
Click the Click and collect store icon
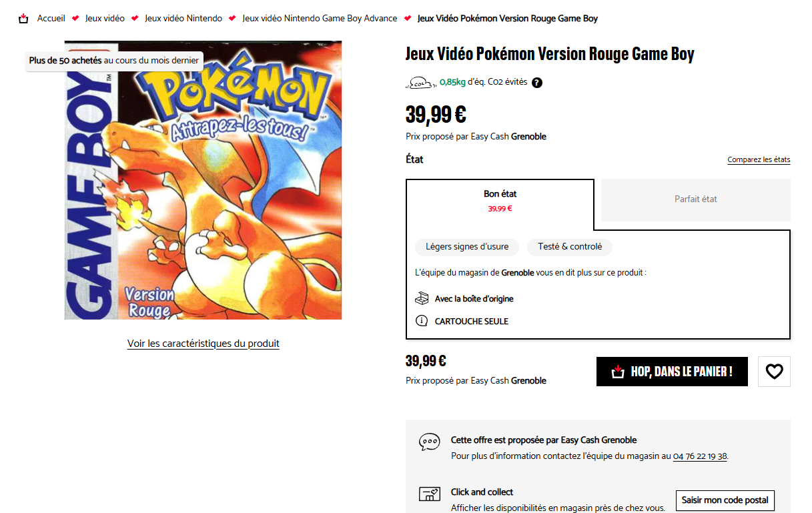click(429, 494)
